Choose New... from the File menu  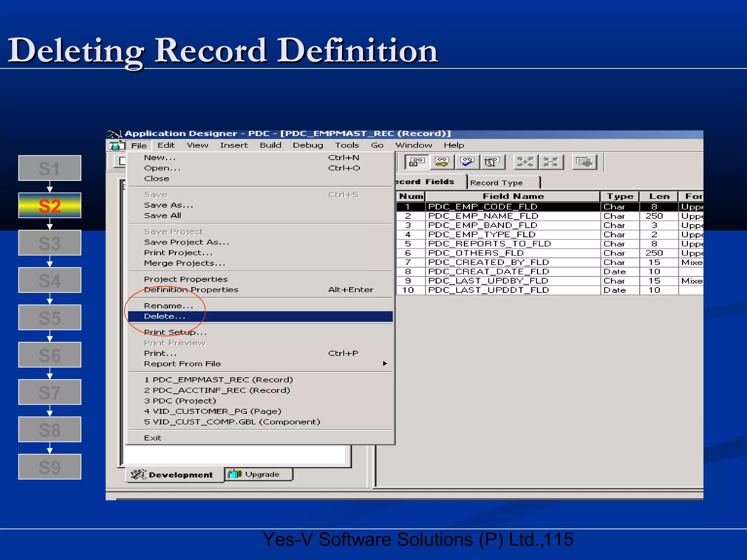point(260,157)
